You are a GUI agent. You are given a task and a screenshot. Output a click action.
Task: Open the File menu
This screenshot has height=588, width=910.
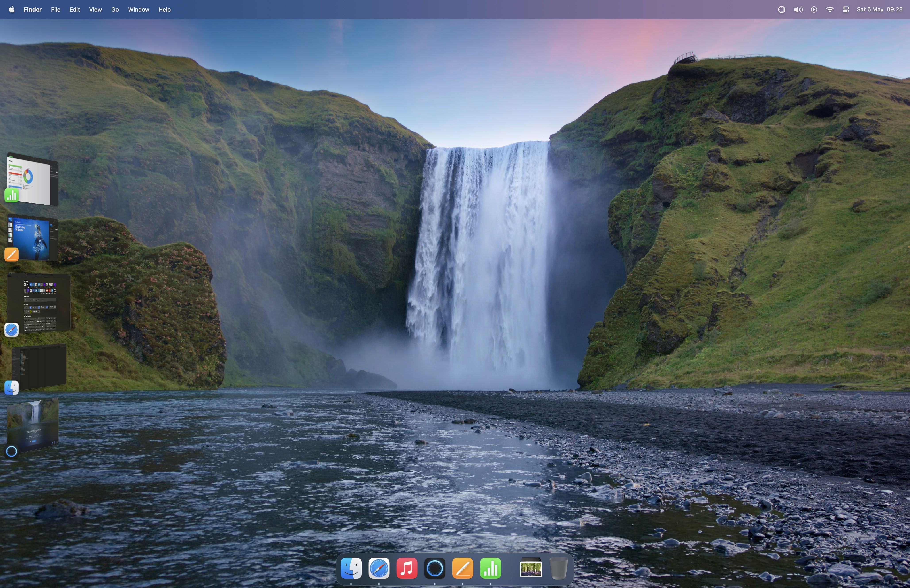pyautogui.click(x=55, y=10)
